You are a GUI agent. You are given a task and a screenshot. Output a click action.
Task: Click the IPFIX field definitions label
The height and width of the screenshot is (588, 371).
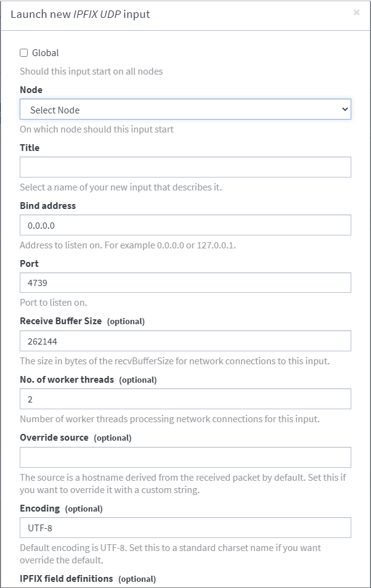point(67,579)
